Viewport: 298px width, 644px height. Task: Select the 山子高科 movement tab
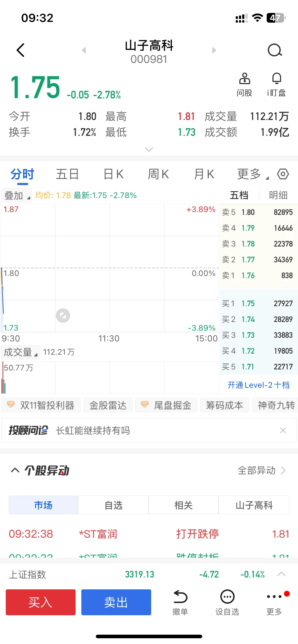254,505
